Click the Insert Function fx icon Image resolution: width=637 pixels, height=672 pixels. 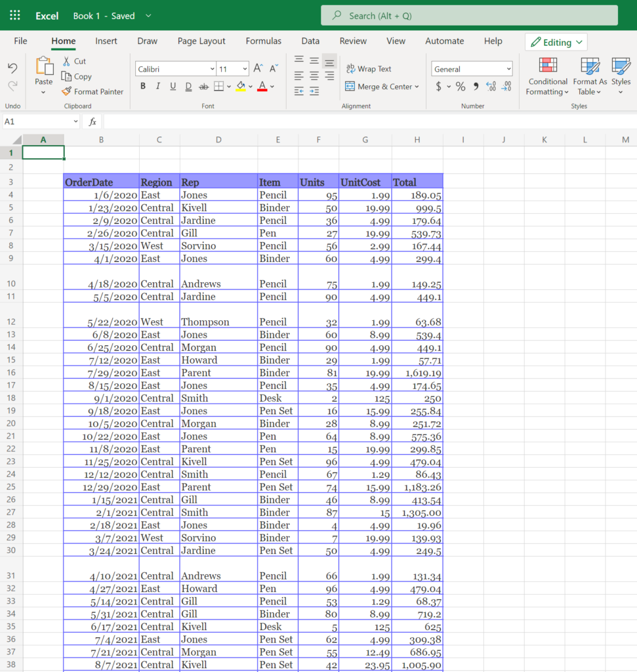pos(92,122)
